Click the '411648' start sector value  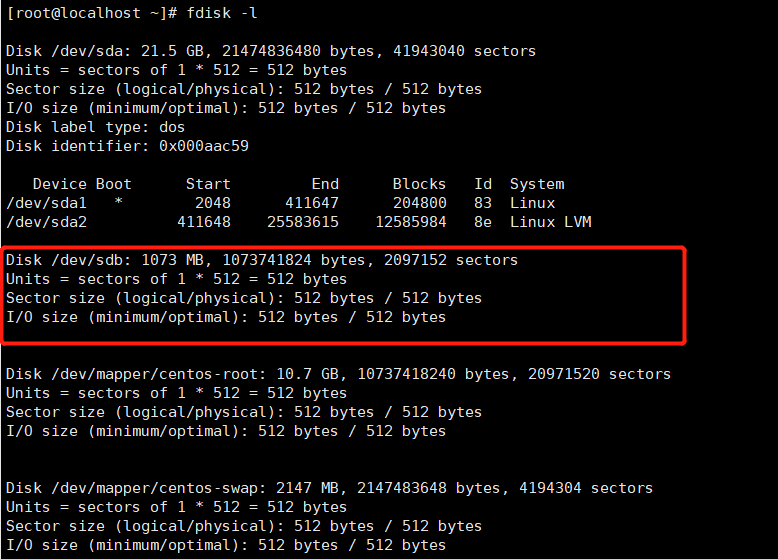pyautogui.click(x=203, y=222)
